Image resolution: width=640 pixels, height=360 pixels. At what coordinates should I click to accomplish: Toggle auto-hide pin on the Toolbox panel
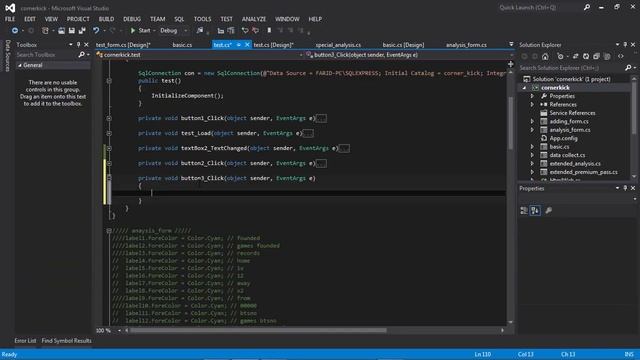[79, 44]
